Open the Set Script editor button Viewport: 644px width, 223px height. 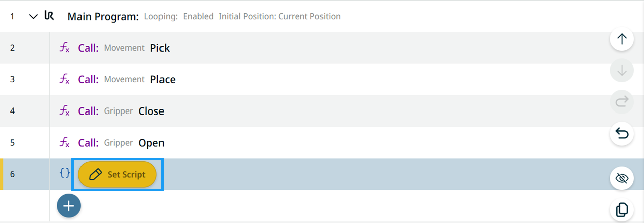(117, 174)
